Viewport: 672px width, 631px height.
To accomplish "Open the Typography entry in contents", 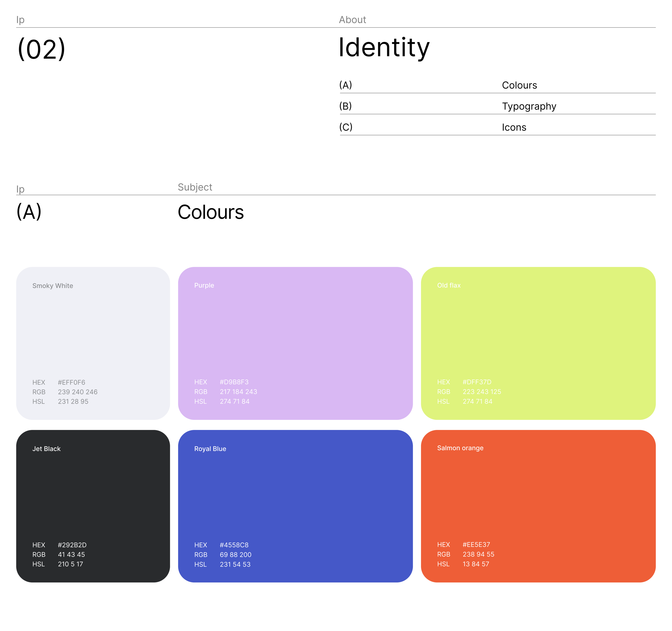I will [x=529, y=106].
